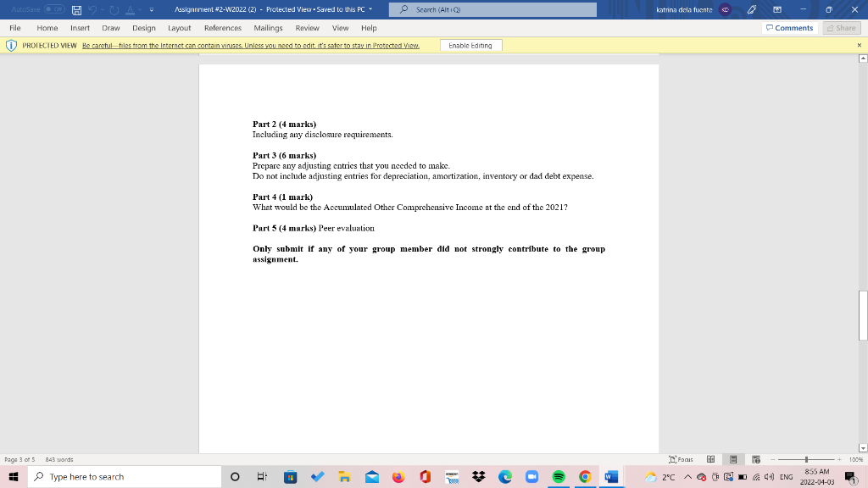The image size is (868, 488).
Task: Switch to Read Mode view
Action: (710, 459)
